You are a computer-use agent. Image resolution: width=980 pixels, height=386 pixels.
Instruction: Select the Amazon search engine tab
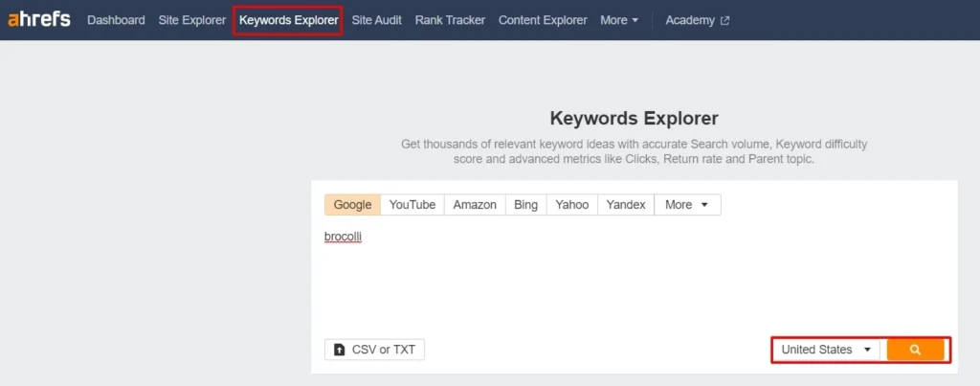(x=475, y=205)
